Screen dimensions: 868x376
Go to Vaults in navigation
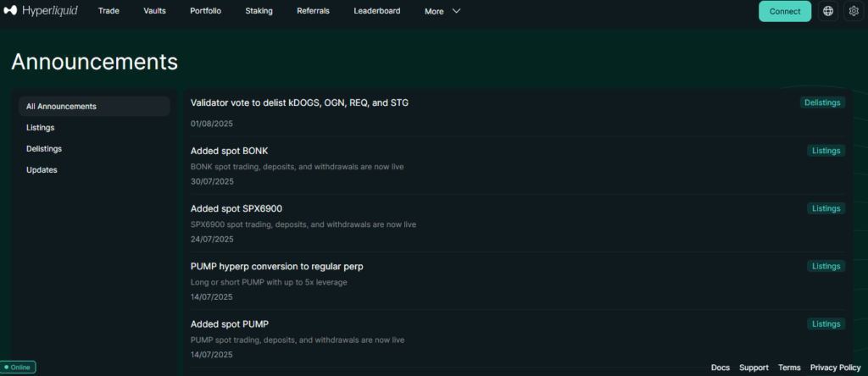(154, 11)
